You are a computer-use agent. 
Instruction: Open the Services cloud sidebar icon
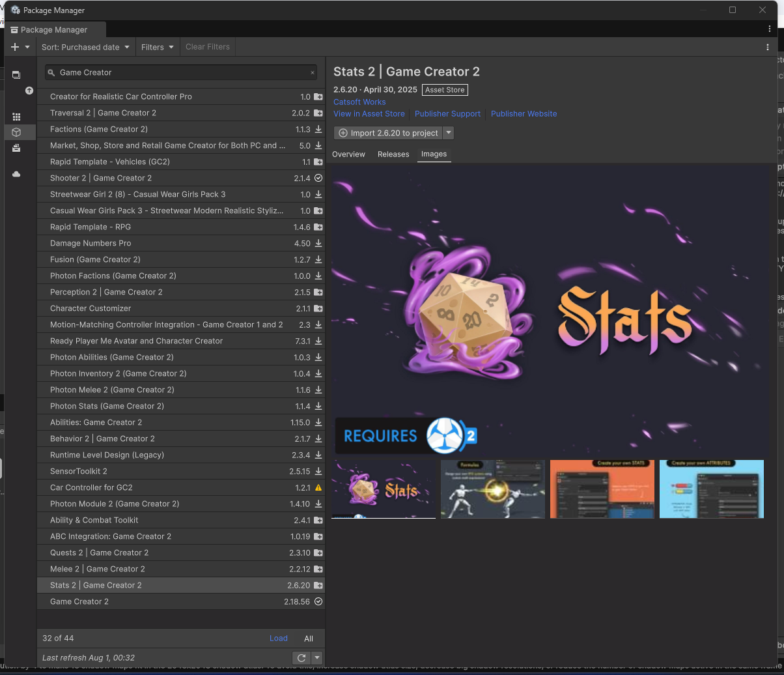coord(16,174)
